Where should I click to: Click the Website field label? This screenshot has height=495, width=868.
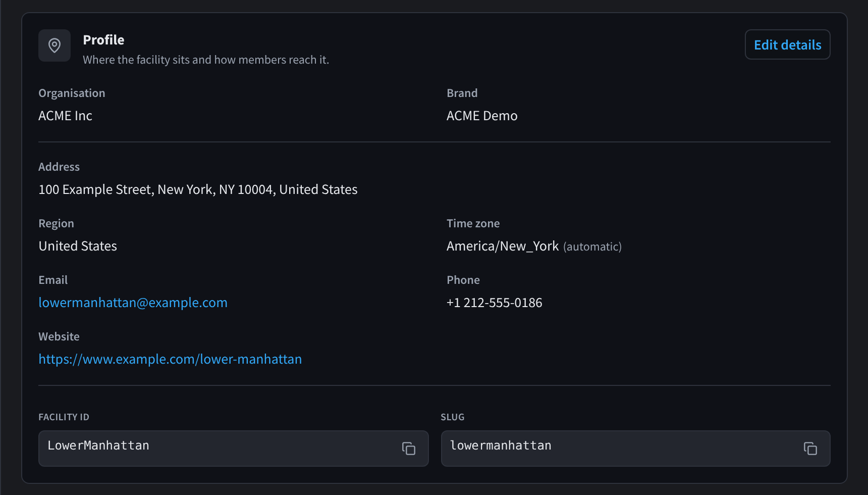pos(59,336)
